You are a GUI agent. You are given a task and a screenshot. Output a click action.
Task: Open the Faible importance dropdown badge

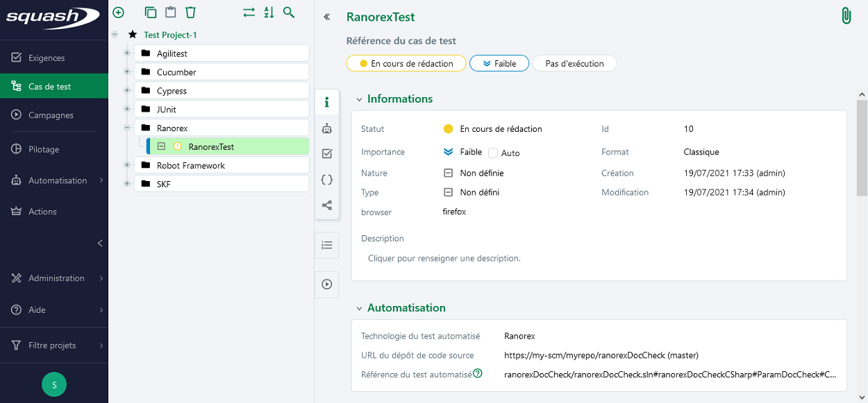(499, 63)
